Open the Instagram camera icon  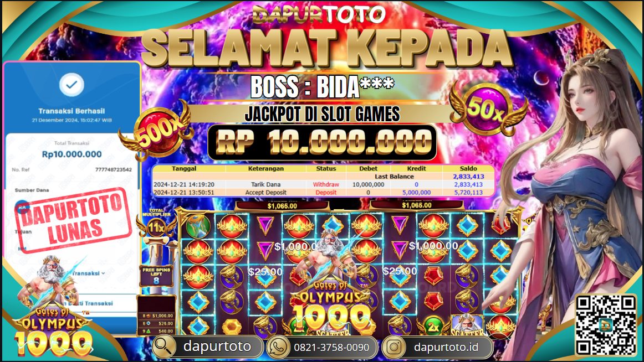pyautogui.click(x=394, y=347)
